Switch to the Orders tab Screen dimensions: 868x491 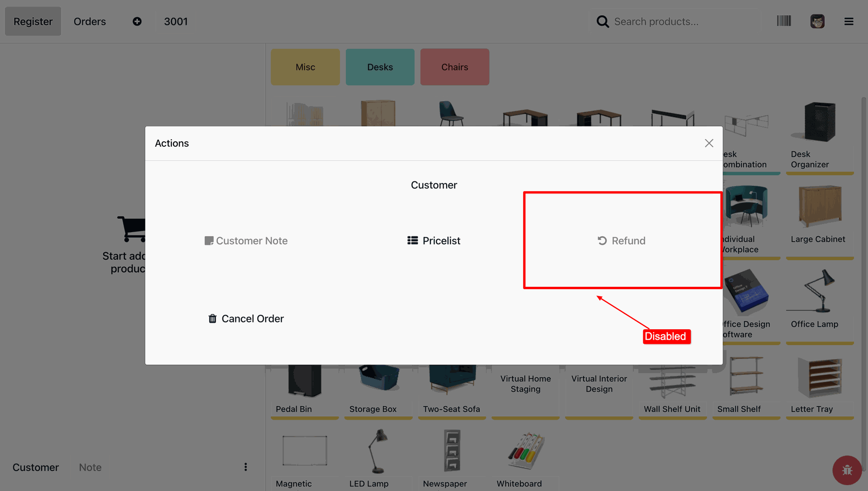(x=90, y=21)
